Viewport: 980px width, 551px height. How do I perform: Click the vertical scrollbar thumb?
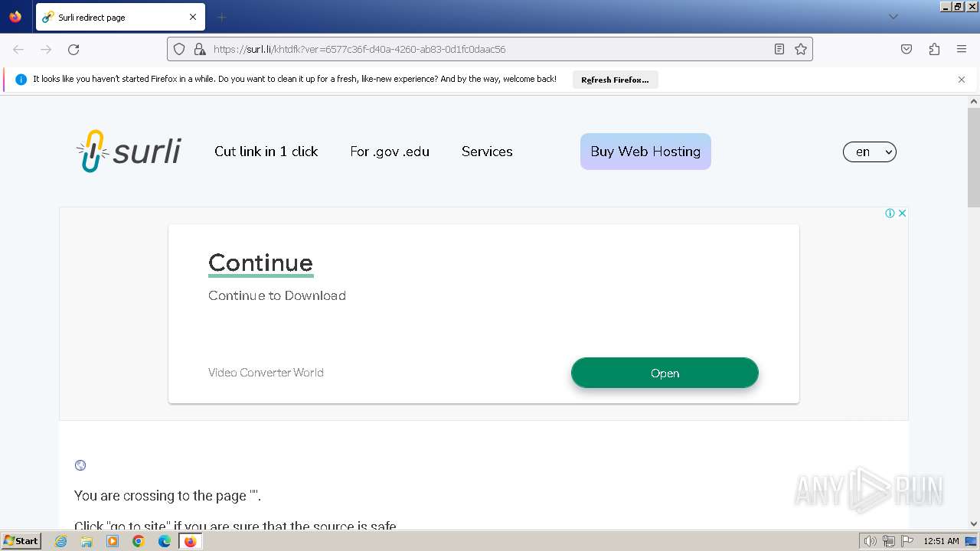[x=974, y=158]
